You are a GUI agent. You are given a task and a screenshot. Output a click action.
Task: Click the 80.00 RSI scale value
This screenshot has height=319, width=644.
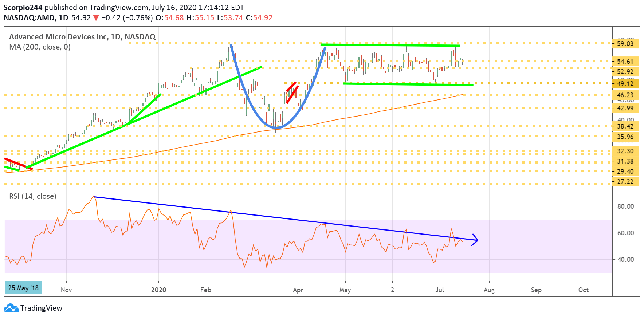pyautogui.click(x=625, y=206)
